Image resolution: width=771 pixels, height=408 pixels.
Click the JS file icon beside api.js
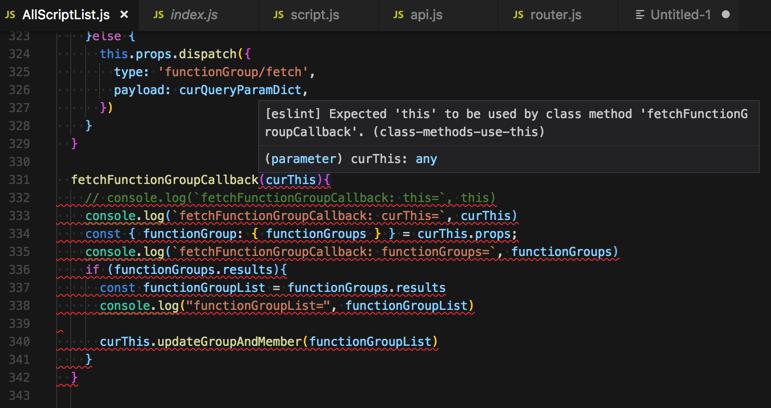tap(399, 15)
